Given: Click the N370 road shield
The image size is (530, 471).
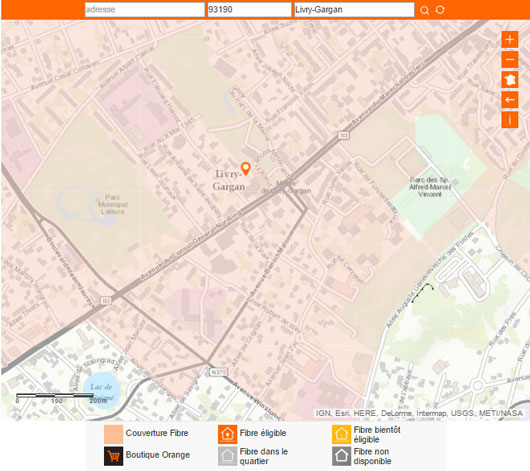Looking at the screenshot, I should point(219,372).
